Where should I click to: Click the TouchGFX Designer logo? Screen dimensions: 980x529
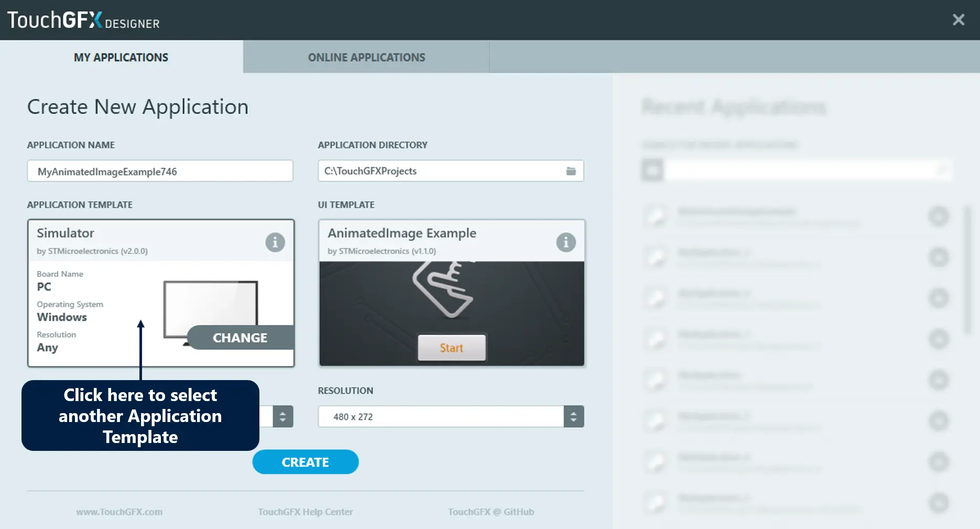pyautogui.click(x=83, y=20)
